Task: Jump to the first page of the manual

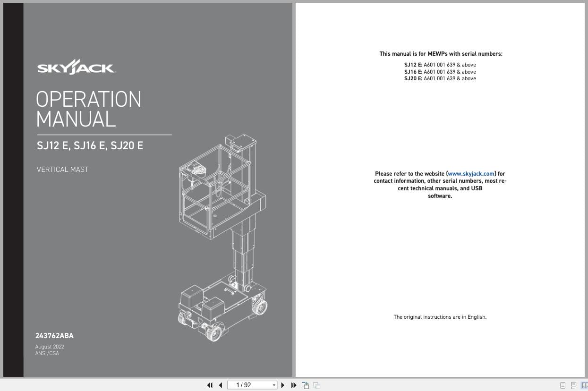Action: (x=210, y=385)
